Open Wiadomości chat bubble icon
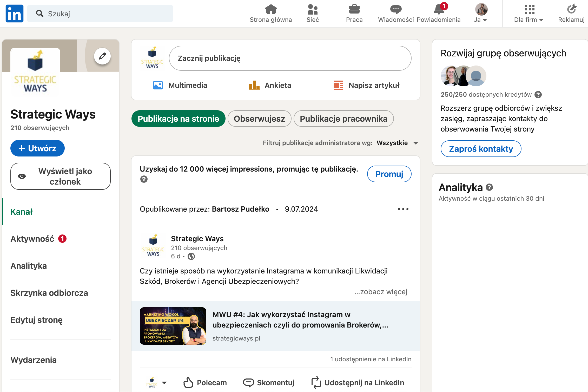588x392 pixels. coord(396,10)
